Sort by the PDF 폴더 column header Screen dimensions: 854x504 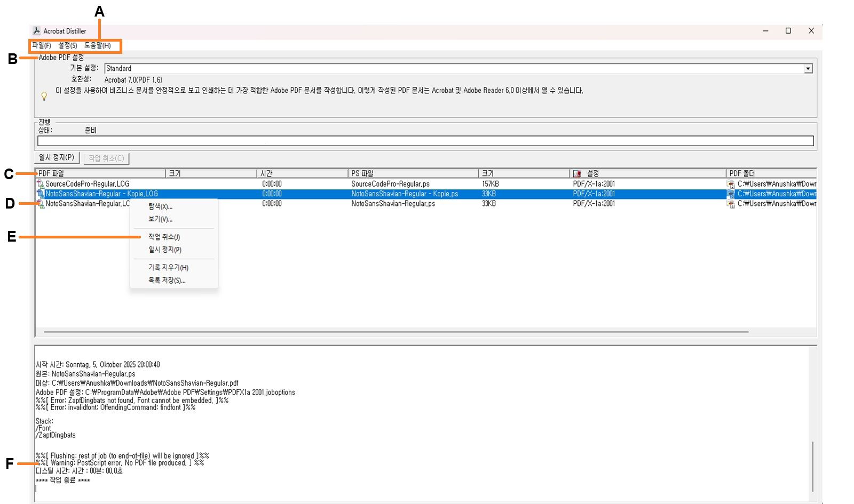pyautogui.click(x=771, y=174)
